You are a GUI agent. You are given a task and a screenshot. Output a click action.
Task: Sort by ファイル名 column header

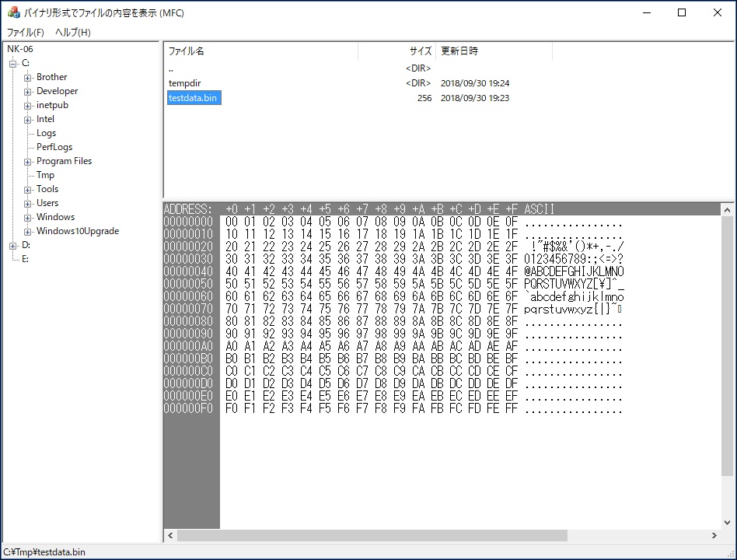(261, 51)
